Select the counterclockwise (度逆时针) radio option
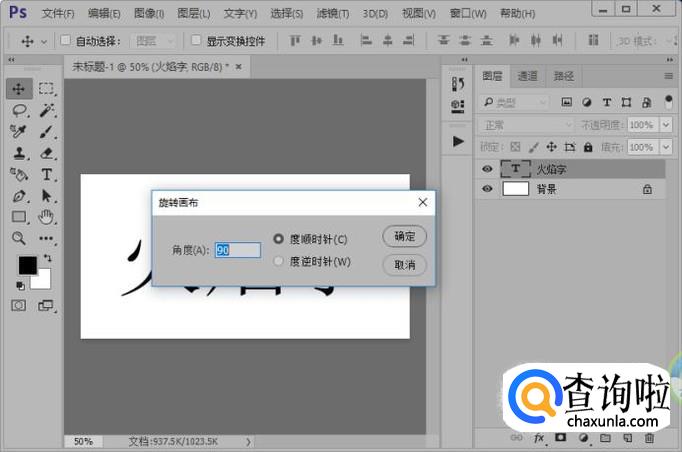 coord(279,261)
